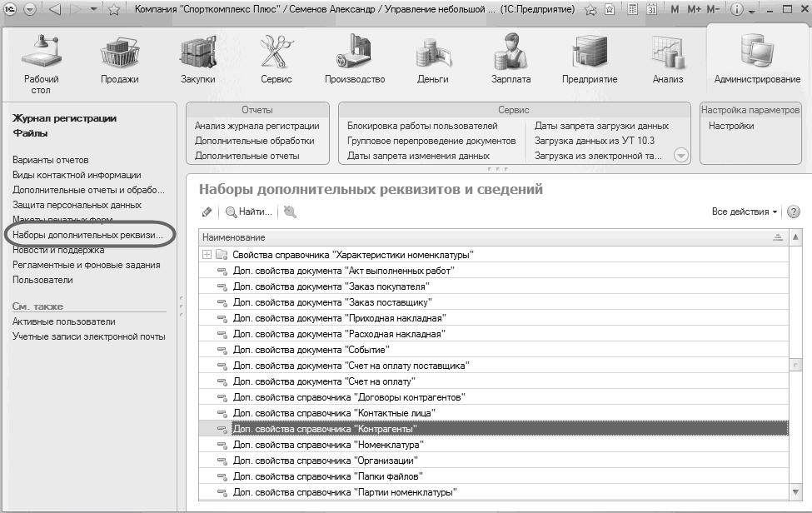Select row Доп. свойства документа "Акт выполненных работ"

click(x=494, y=270)
